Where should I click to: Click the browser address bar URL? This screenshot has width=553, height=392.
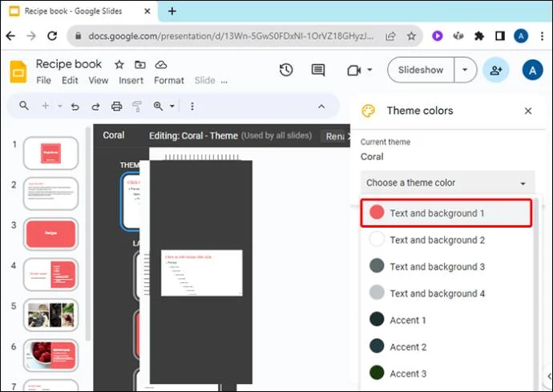pos(231,36)
